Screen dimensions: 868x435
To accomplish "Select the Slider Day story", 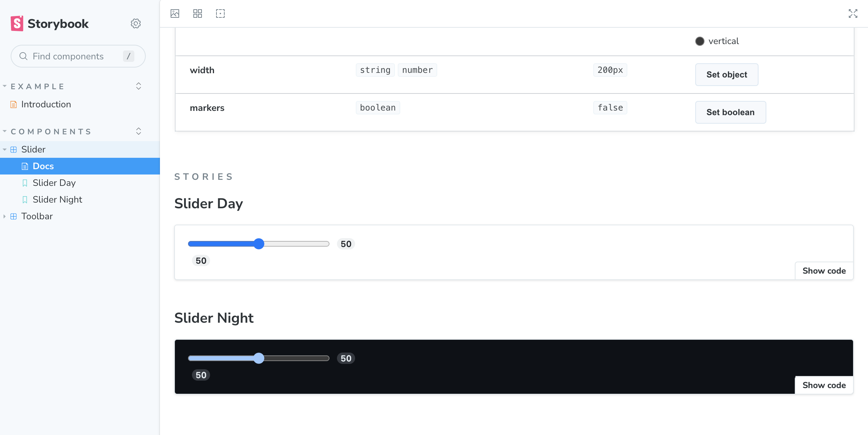I will click(x=54, y=183).
